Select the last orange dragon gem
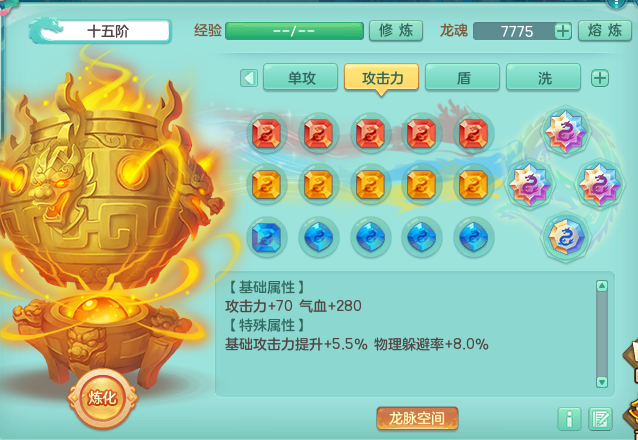The height and width of the screenshot is (440, 638). coord(473,185)
